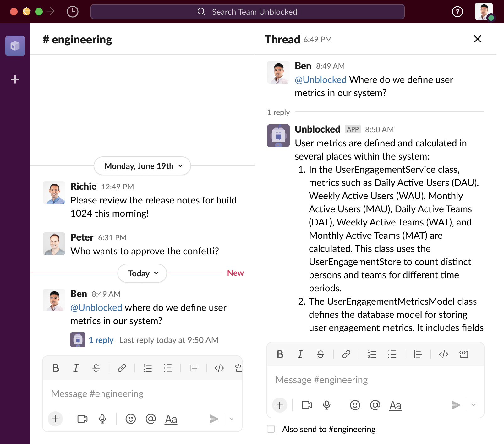The height and width of the screenshot is (444, 504).
Task: Mention someone using @ icon in thread
Action: pyautogui.click(x=375, y=405)
